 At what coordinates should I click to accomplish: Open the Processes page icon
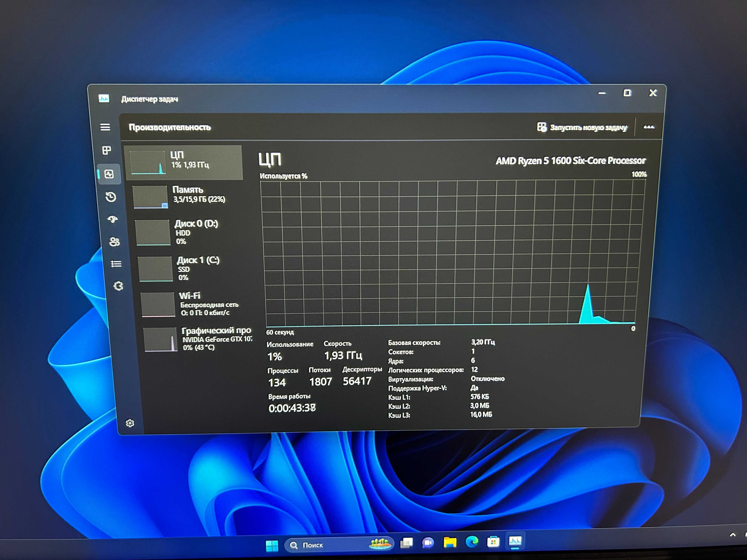(x=107, y=150)
